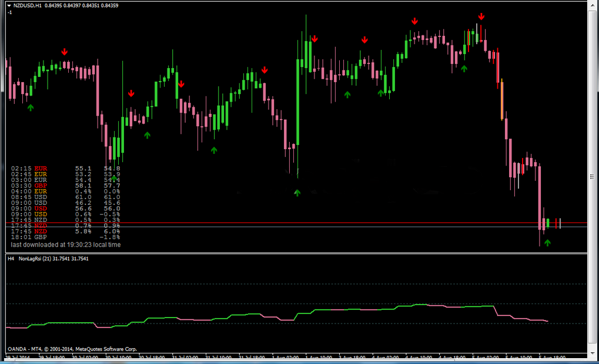This screenshot has height=364, width=599.
Task: Select the red sell arrow above the final peak
Action: click(481, 16)
